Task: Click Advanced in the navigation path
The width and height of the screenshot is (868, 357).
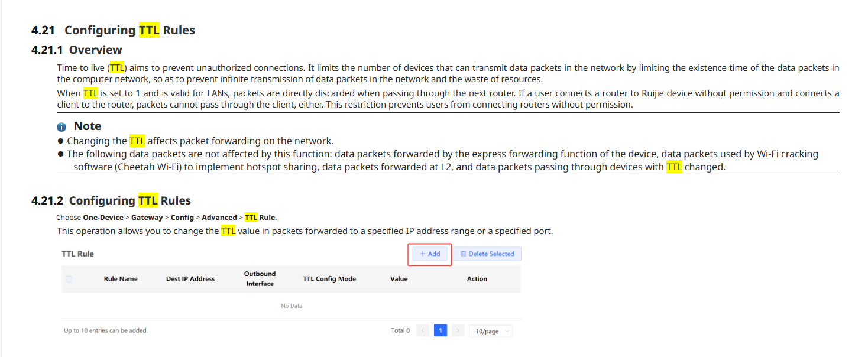Action: coord(219,218)
